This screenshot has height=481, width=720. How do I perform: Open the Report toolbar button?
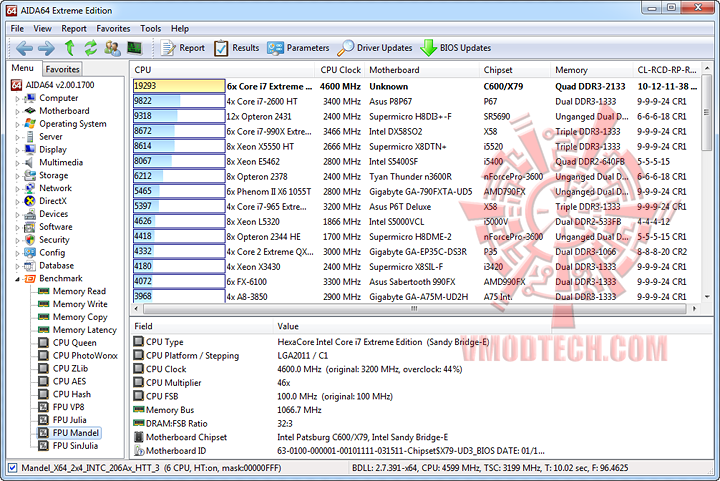tap(183, 48)
